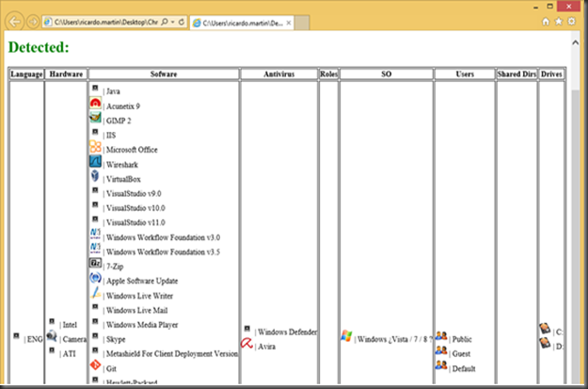The image size is (588, 389).
Task: Click the Users column header
Action: point(465,74)
